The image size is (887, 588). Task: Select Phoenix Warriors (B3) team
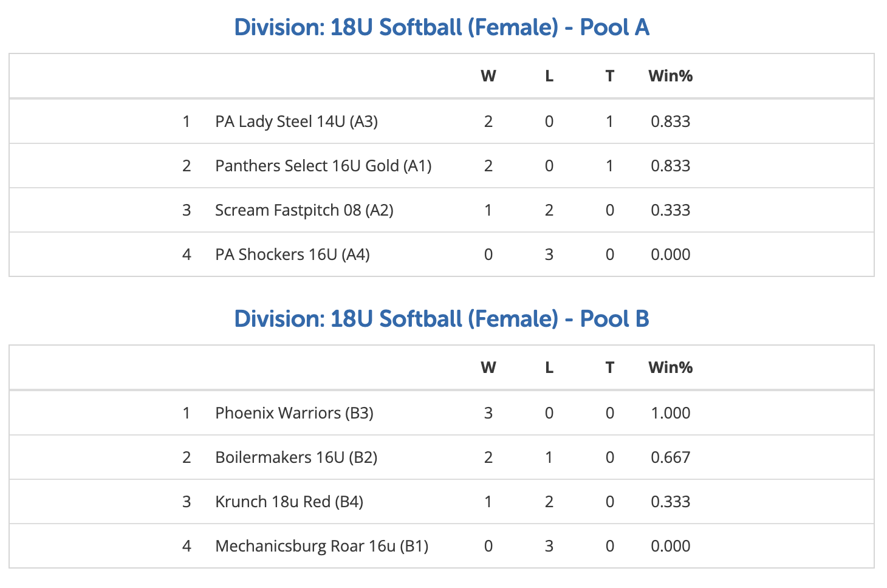click(294, 413)
